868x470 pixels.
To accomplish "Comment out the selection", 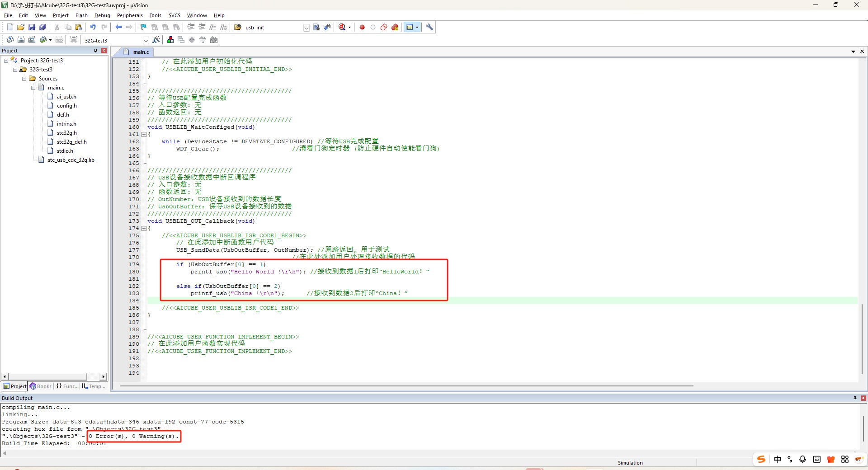I will click(212, 27).
